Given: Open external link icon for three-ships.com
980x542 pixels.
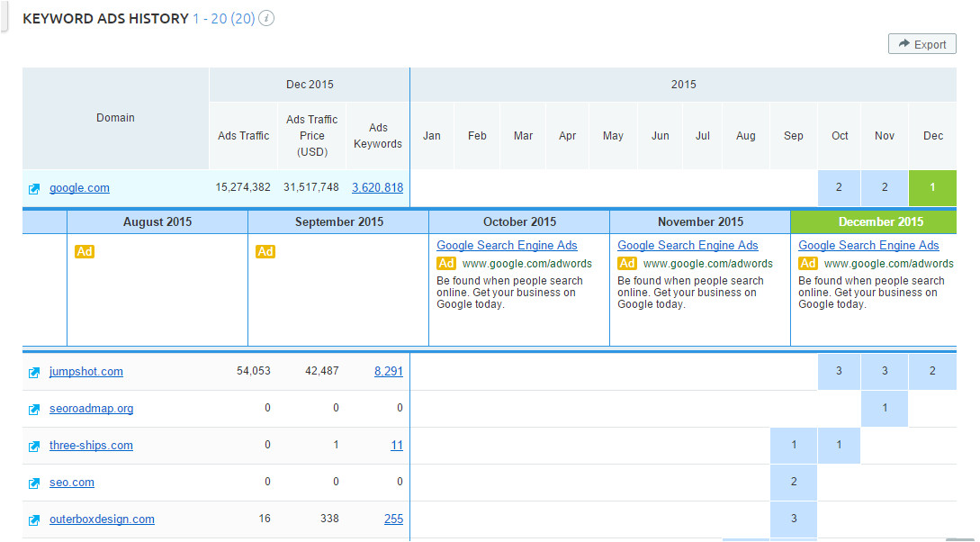Looking at the screenshot, I should (x=34, y=447).
